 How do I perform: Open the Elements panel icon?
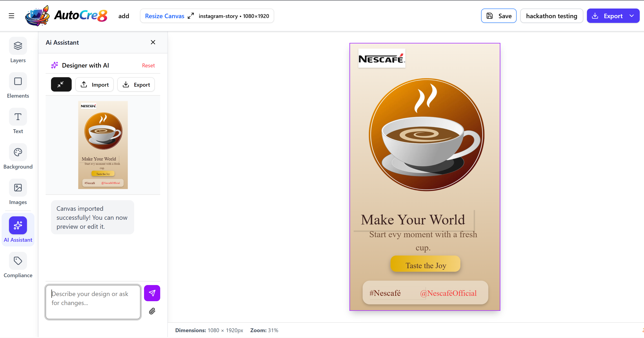[18, 81]
